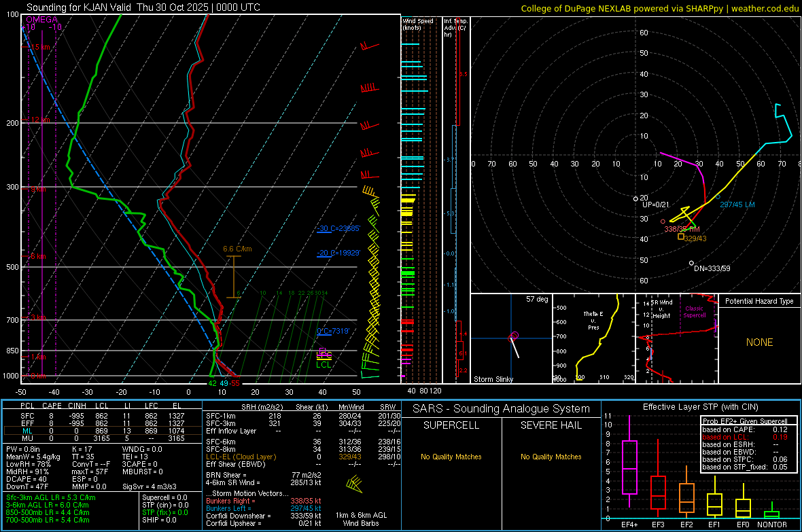Click the -30 C=23685' height label
802x532 pixels.
click(x=338, y=229)
